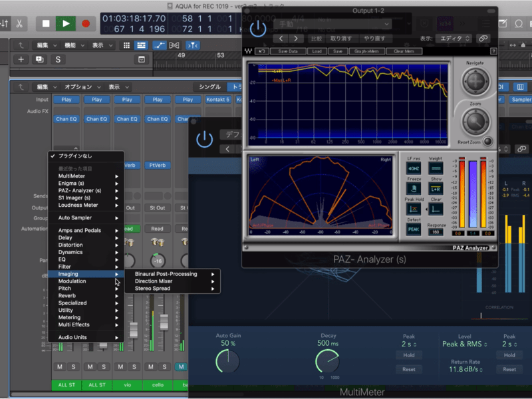Click the Play button in transport
Image resolution: width=532 pixels, height=399 pixels.
(x=65, y=23)
